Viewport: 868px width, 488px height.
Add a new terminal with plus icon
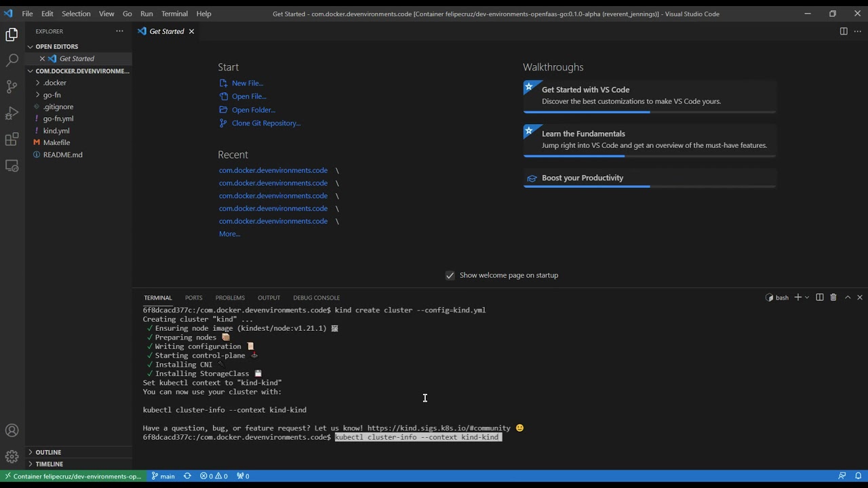point(798,298)
